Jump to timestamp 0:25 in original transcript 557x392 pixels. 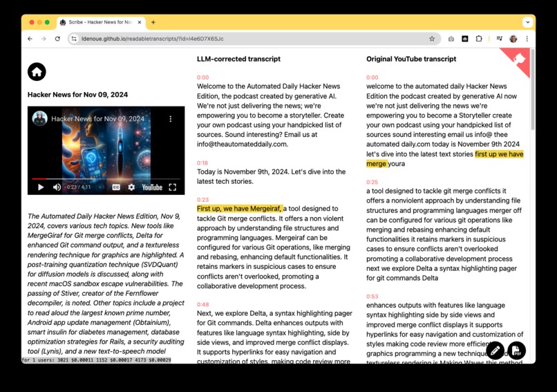pos(372,182)
